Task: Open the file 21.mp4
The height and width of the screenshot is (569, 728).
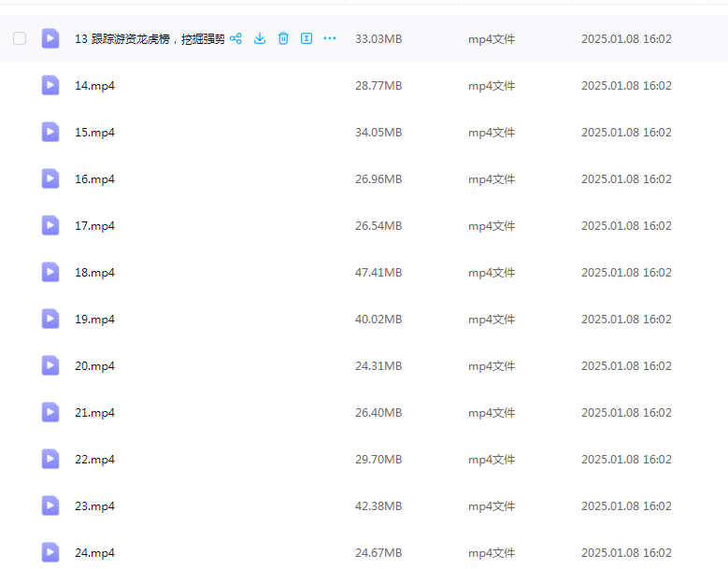Action: (x=94, y=413)
